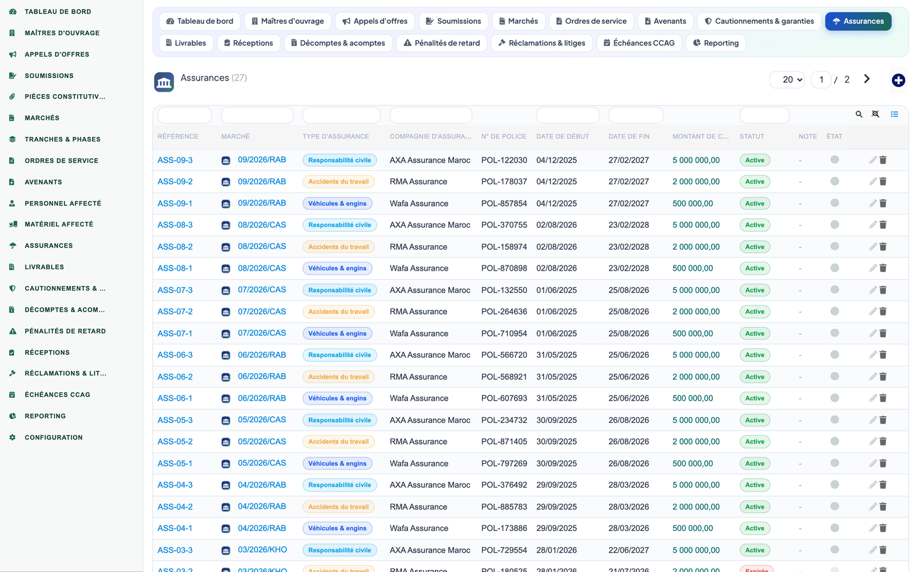Toggle the État circle for ASS-09-2

pos(834,181)
